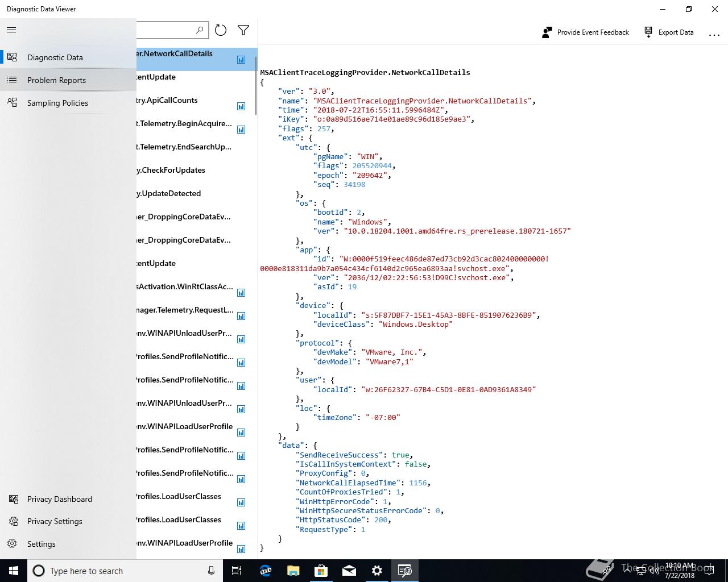Viewport: 728px width, 582px height.
Task: Open Settings in navigation pane
Action: coord(68,544)
